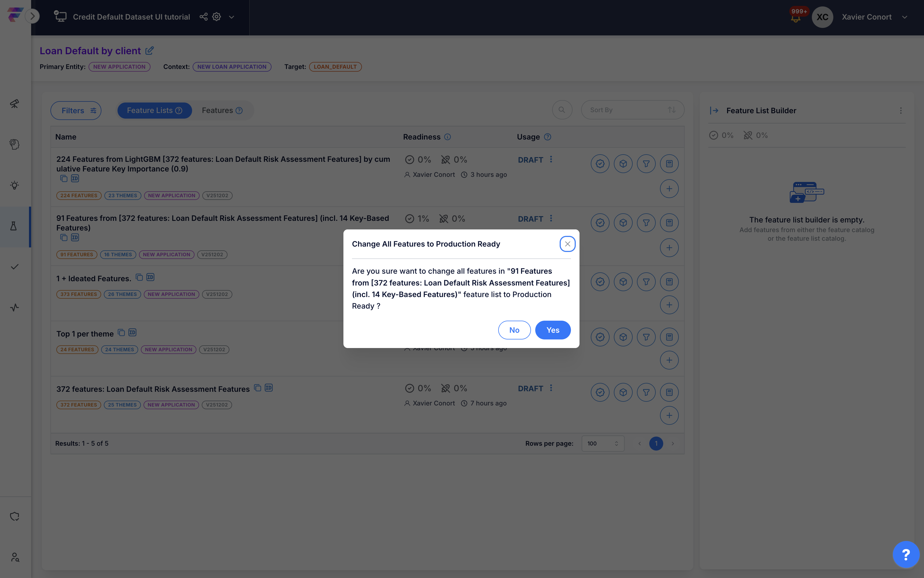Click the lightbulb sidebar icon
924x578 pixels.
tap(14, 185)
